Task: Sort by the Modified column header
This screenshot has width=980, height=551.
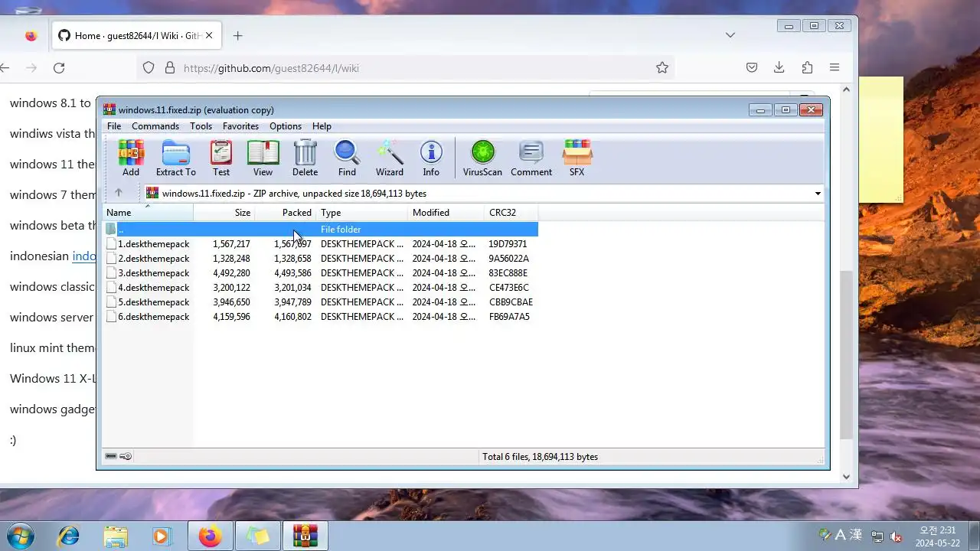Action: 446,213
